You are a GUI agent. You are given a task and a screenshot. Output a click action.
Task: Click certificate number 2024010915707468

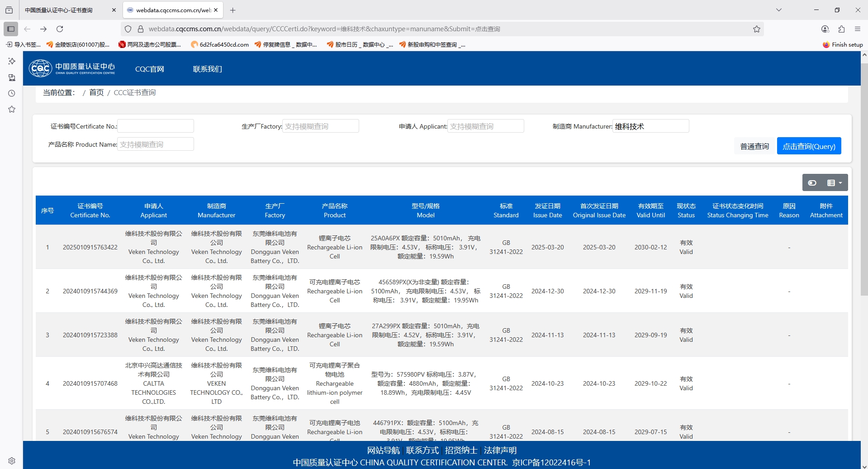point(90,383)
